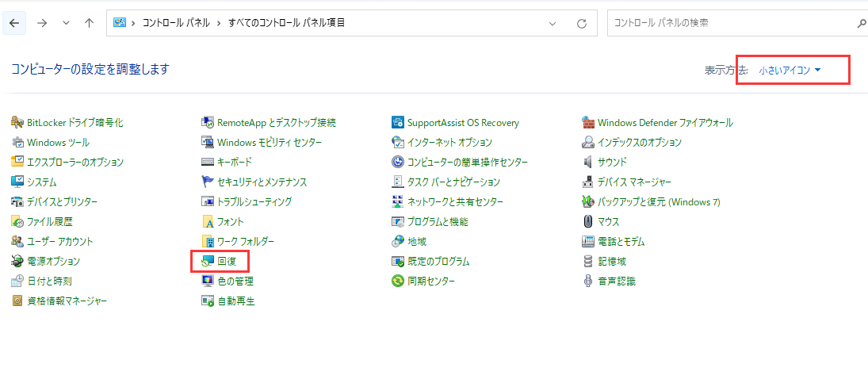Click the back navigation arrow

click(14, 23)
